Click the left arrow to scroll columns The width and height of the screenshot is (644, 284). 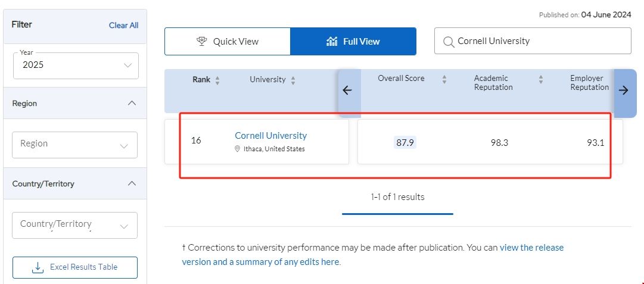pos(348,90)
